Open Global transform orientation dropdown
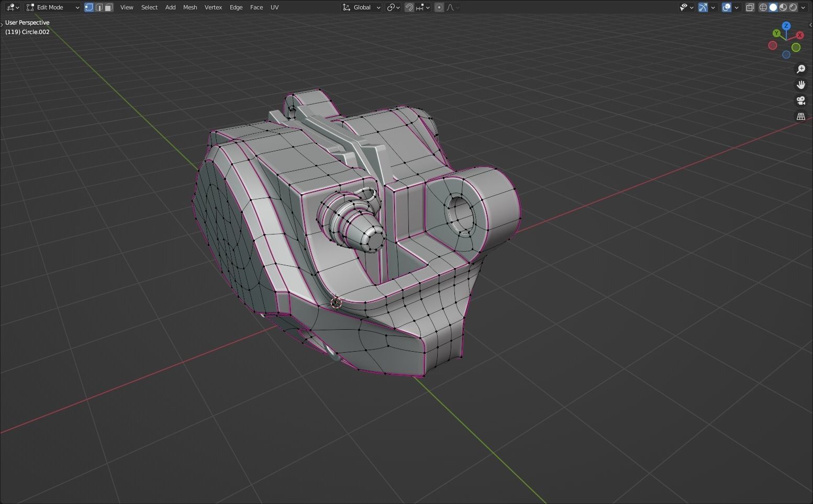 point(361,7)
